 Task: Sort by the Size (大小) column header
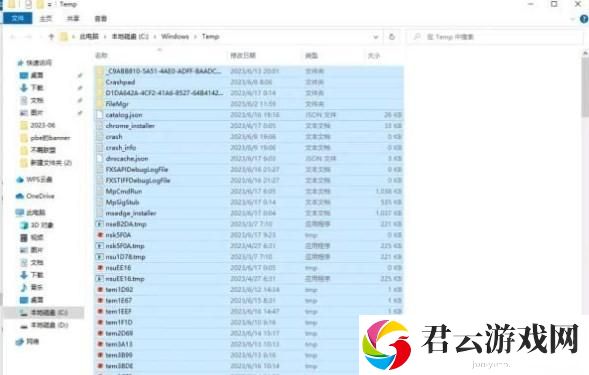pos(374,55)
